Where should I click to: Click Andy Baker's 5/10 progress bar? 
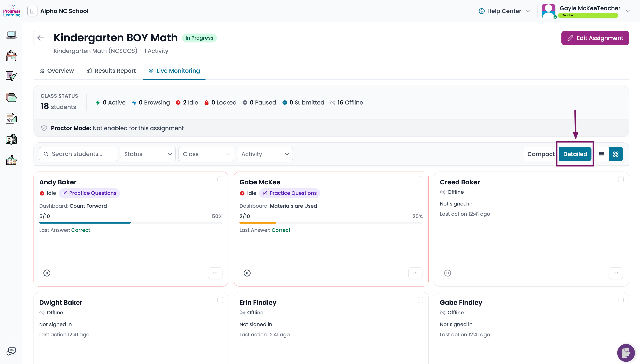click(x=131, y=222)
